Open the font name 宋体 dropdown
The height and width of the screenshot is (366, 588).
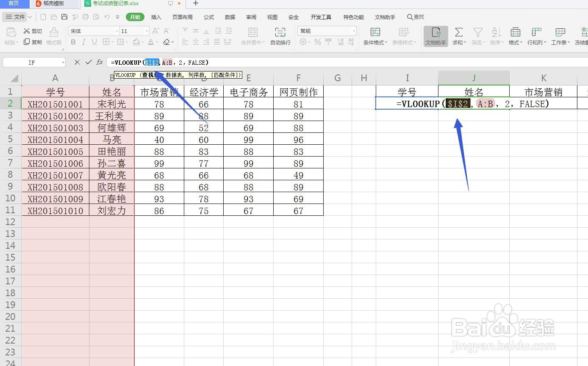point(117,31)
